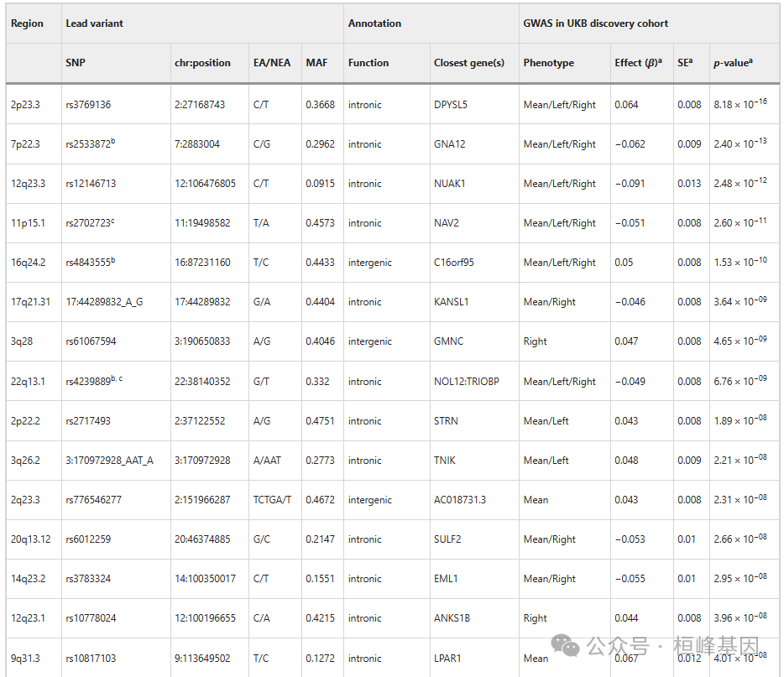Select SNP rs10817103
This screenshot has width=784, height=677.
[91, 658]
